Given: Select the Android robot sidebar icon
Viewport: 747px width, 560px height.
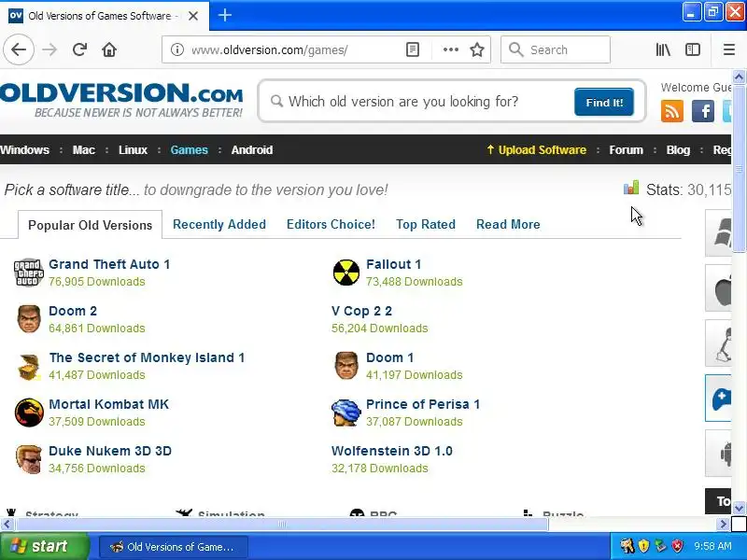Looking at the screenshot, I should tap(719, 453).
